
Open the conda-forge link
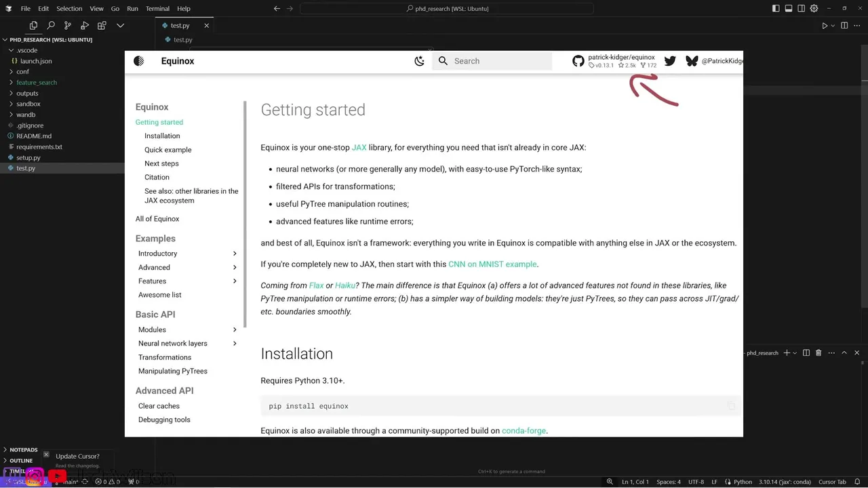point(524,431)
